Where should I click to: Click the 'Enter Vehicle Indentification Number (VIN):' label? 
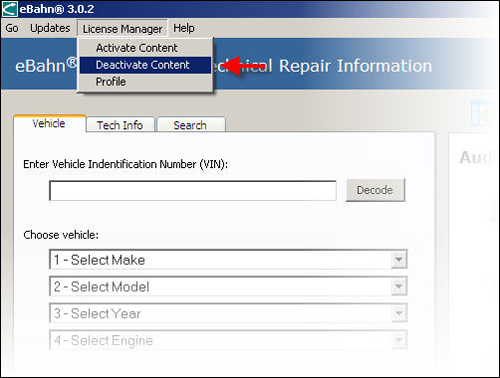(126, 164)
